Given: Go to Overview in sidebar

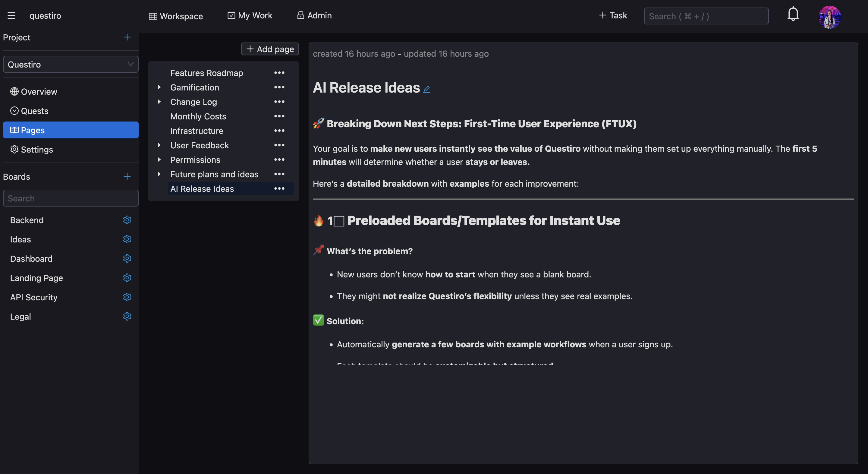Looking at the screenshot, I should coord(71,92).
